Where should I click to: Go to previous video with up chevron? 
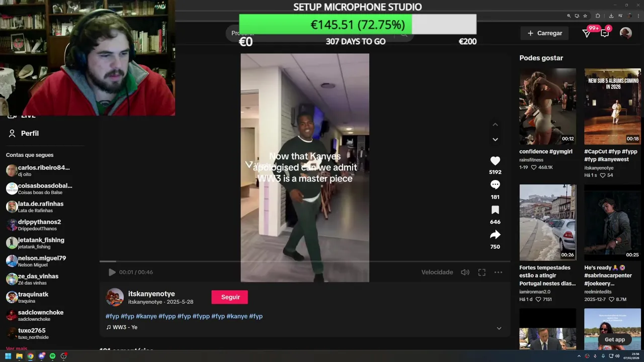495,124
